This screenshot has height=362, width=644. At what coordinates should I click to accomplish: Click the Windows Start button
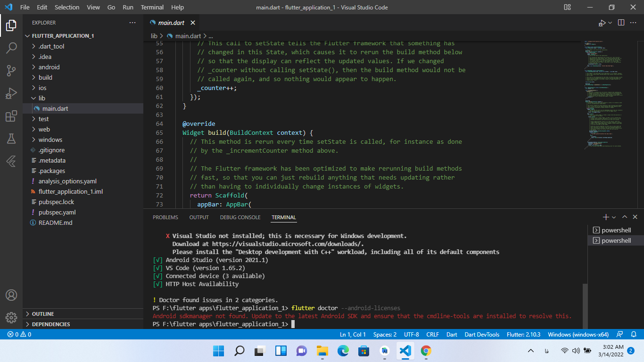click(x=218, y=351)
